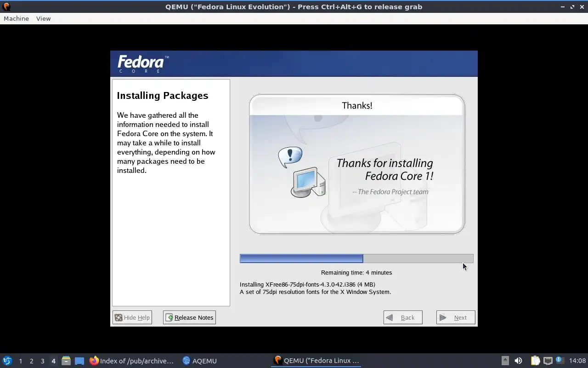Click the 14:08 clock
The image size is (588, 368).
[x=577, y=361]
